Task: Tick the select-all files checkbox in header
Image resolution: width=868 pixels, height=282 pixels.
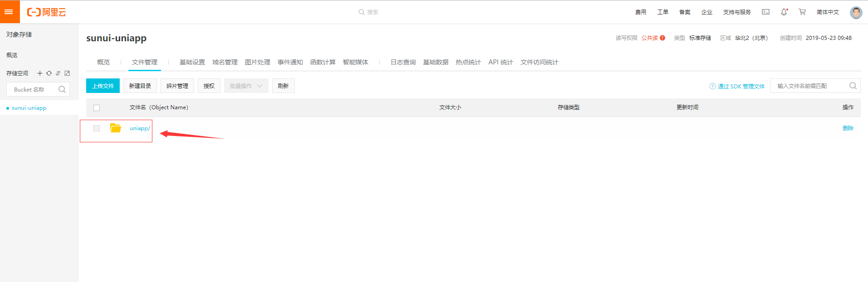Action: click(x=97, y=108)
